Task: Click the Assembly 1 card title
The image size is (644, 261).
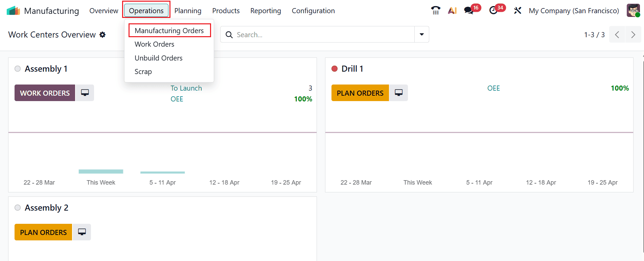Action: (x=46, y=69)
